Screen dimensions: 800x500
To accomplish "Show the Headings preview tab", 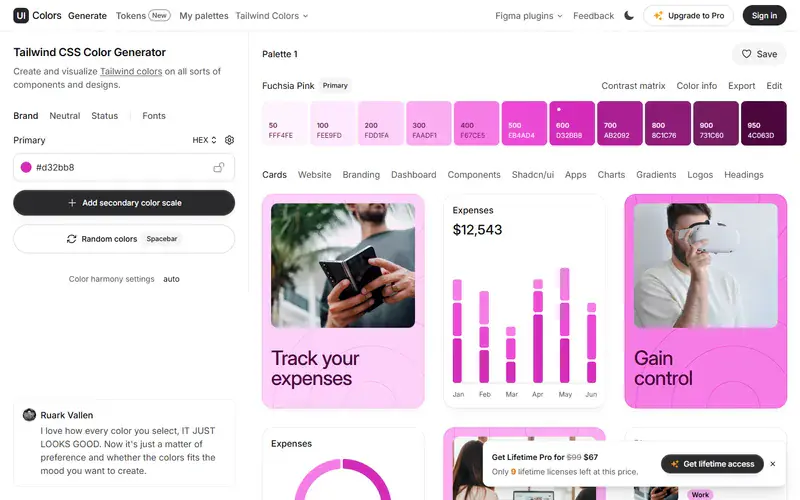I will point(744,174).
